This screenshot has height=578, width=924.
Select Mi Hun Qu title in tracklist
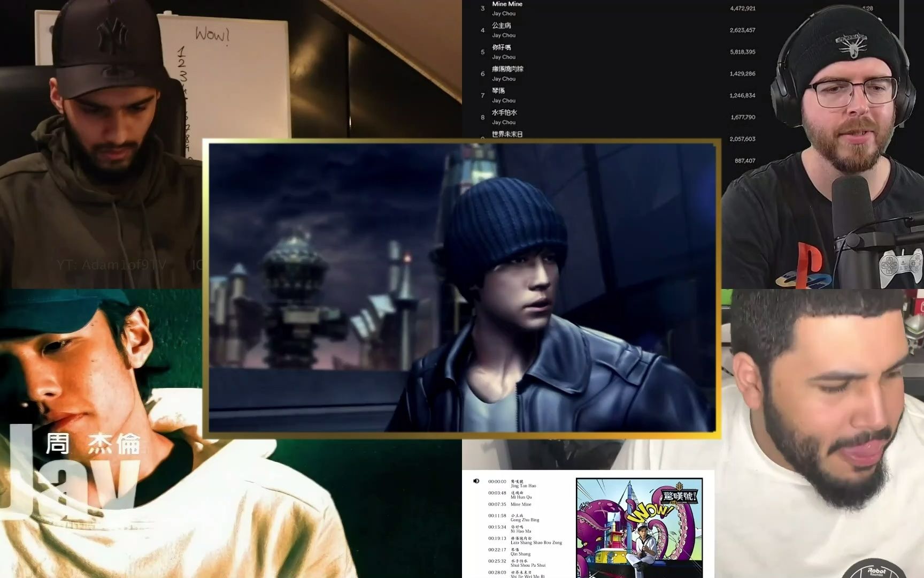[521, 497]
